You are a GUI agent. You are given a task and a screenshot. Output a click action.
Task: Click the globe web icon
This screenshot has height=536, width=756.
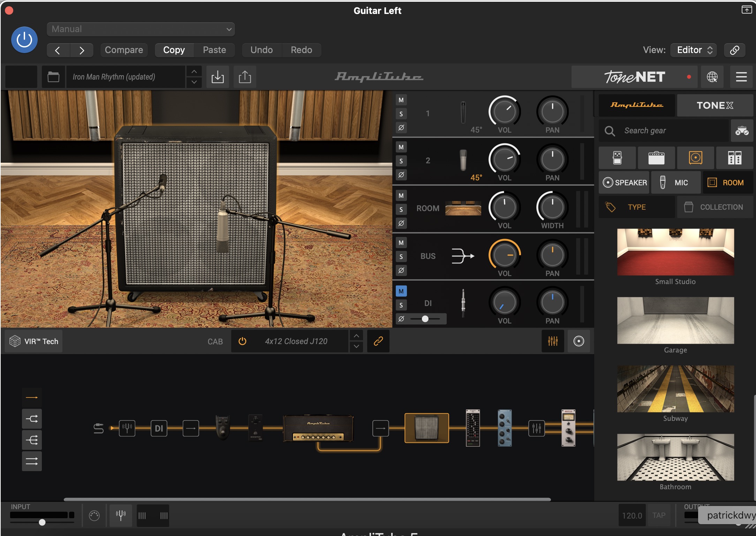(x=712, y=77)
